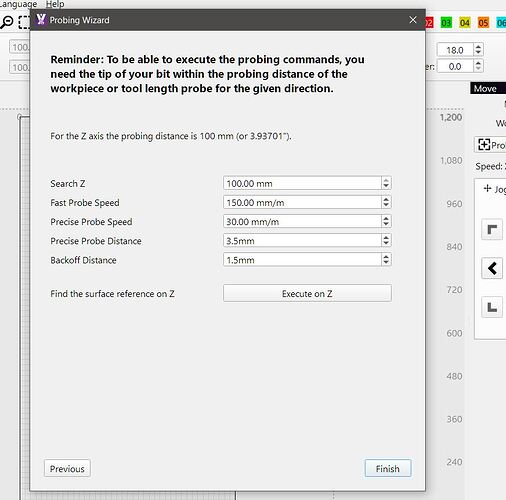
Task: Select the dashed selection rectangle tool
Action: coord(24,22)
